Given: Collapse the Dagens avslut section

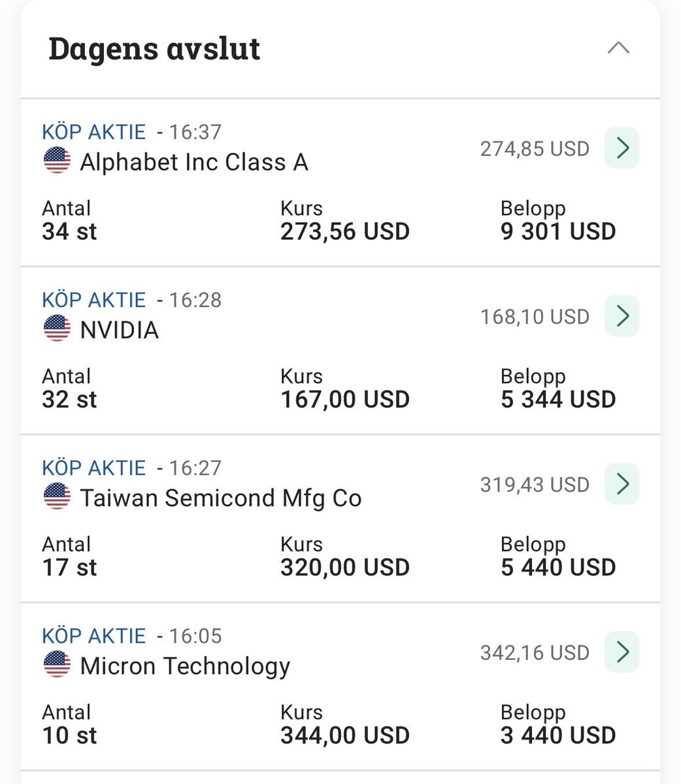Looking at the screenshot, I should tap(618, 48).
